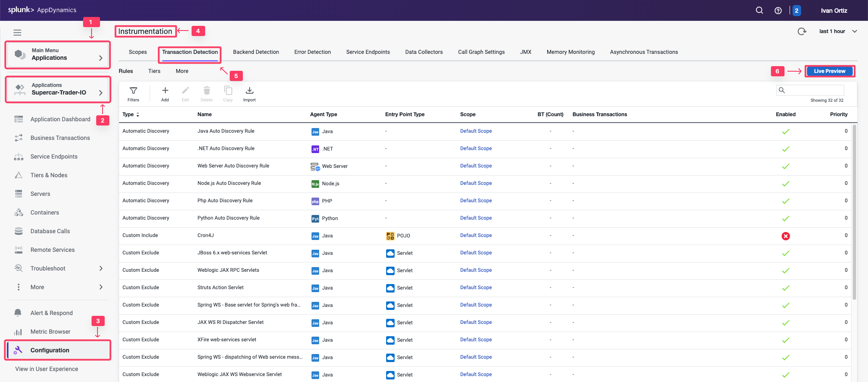Open the notifications badge showing 2
868x382 pixels.
point(796,11)
